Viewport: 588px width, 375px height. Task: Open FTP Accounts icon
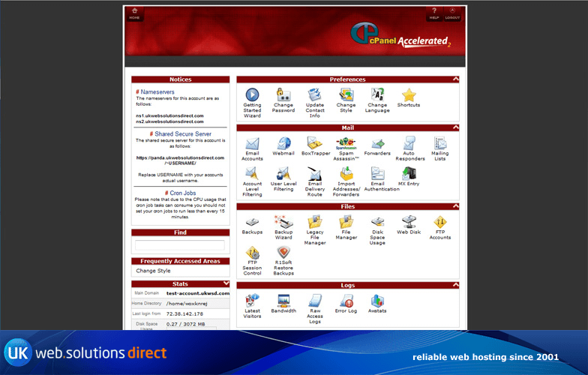coord(440,222)
